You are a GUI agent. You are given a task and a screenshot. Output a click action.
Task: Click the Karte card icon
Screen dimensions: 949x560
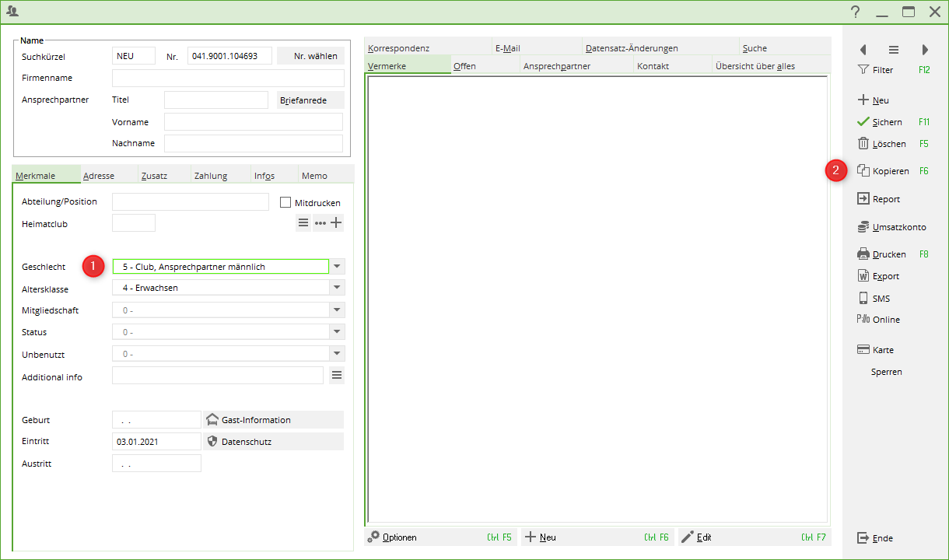point(863,350)
